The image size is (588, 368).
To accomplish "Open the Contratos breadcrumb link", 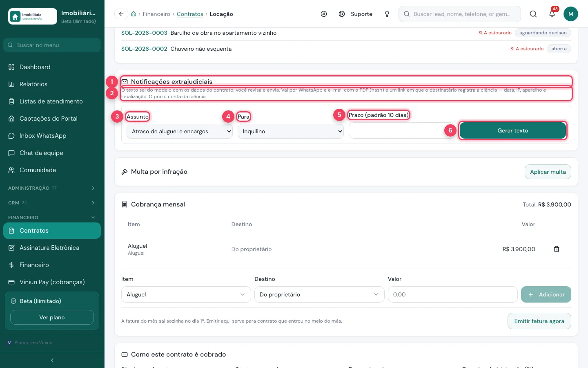I will (x=190, y=14).
